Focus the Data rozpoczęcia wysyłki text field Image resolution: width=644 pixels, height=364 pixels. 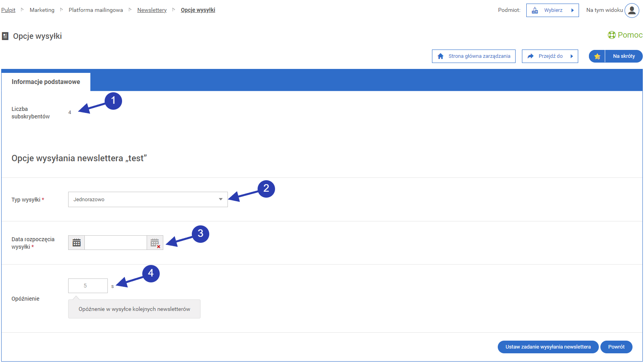tap(116, 243)
